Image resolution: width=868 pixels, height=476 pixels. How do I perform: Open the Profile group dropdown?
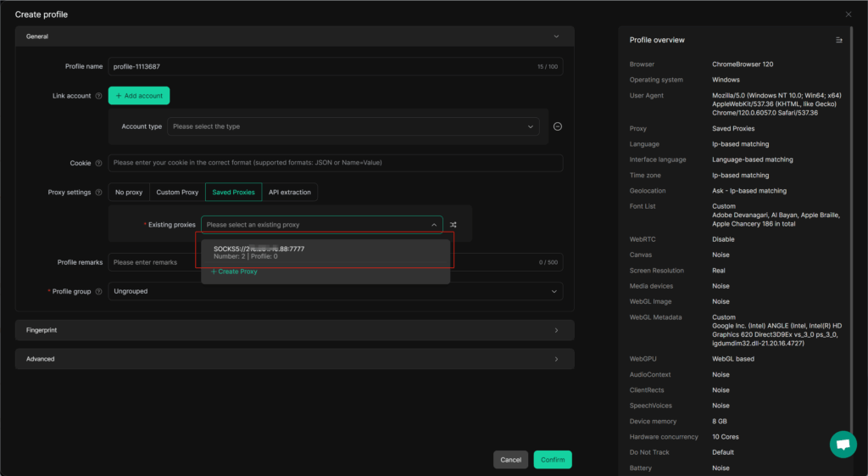(x=335, y=292)
